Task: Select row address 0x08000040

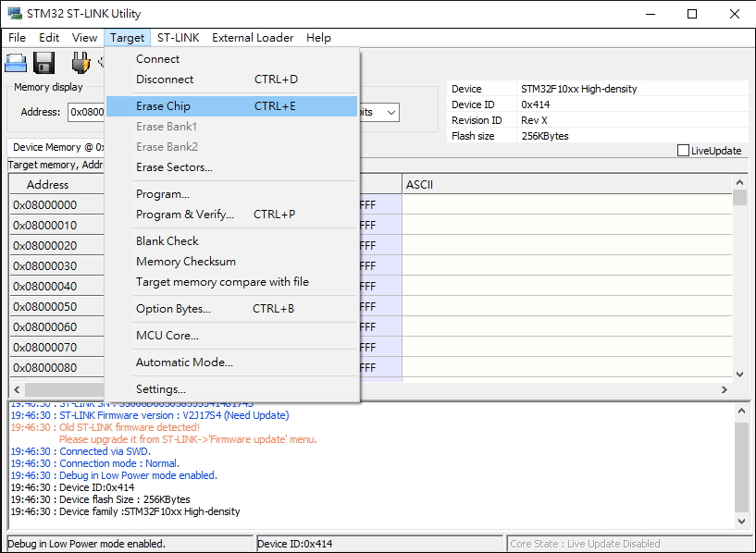Action: click(x=44, y=286)
